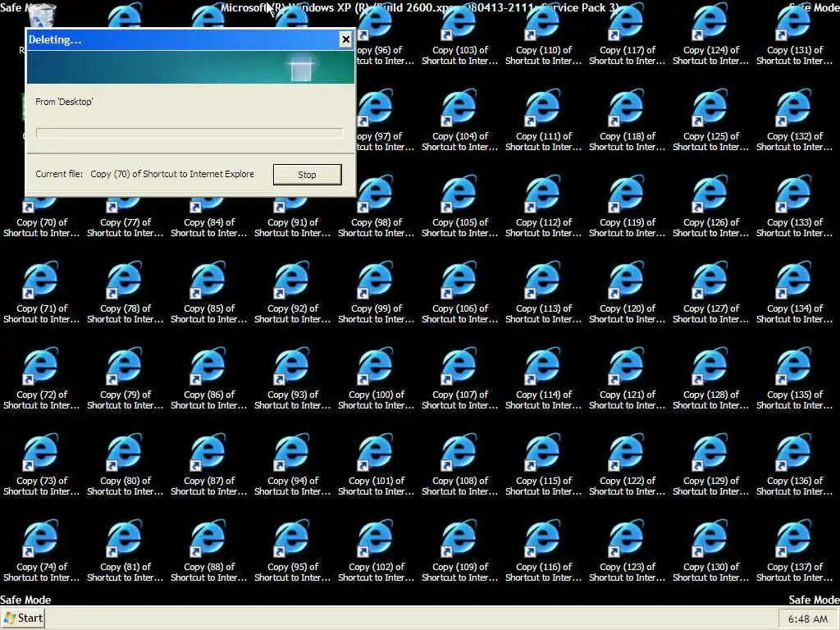The height and width of the screenshot is (630, 840).
Task: Click the label text 'Copy (94) of Shortcut to Inter…'
Action: click(292, 486)
